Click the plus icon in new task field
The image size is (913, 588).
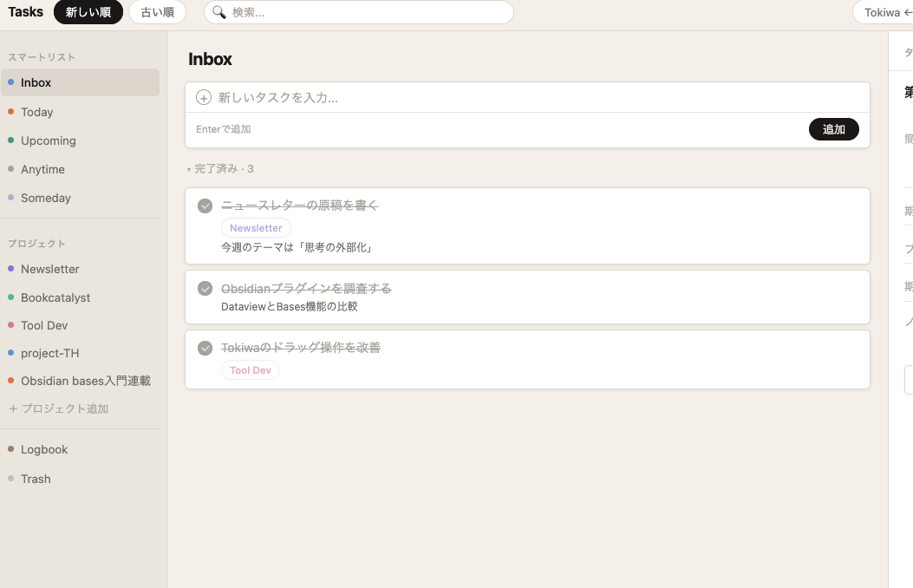203,97
